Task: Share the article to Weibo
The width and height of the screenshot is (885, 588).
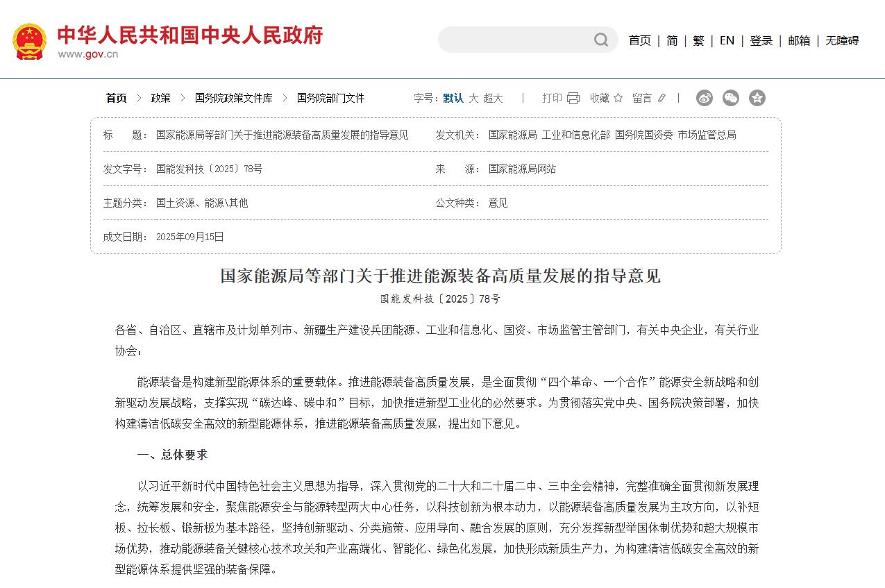Action: pos(705,98)
